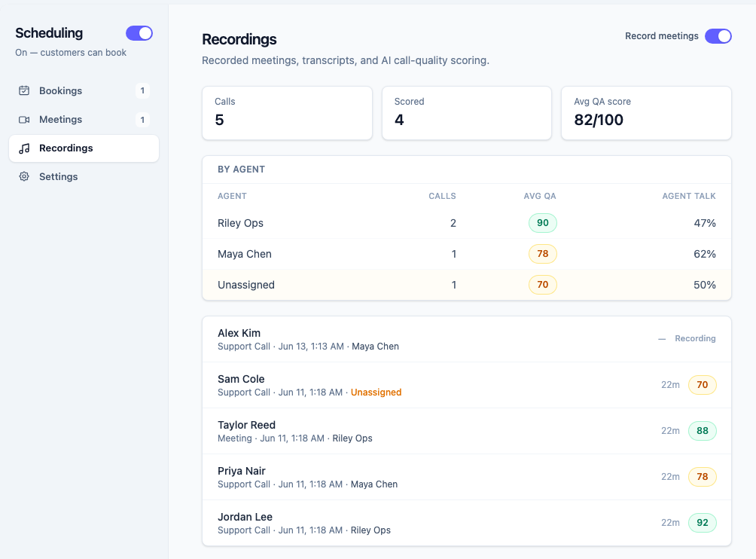This screenshot has width=756, height=559.
Task: Click the orange Unassigned agent label
Action: click(376, 392)
